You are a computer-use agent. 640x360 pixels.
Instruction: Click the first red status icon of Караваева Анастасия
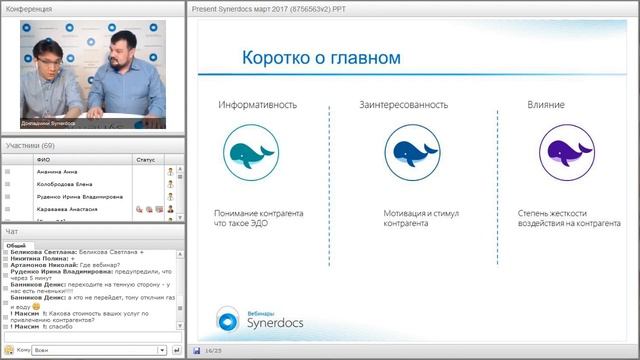pos(140,209)
